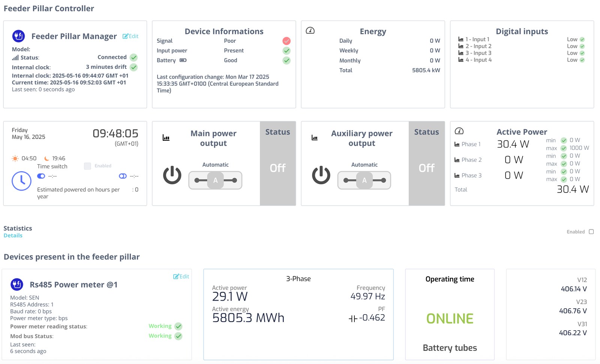Edit the Feeder Pillar Manager
This screenshot has height=364, width=600.
tap(130, 36)
